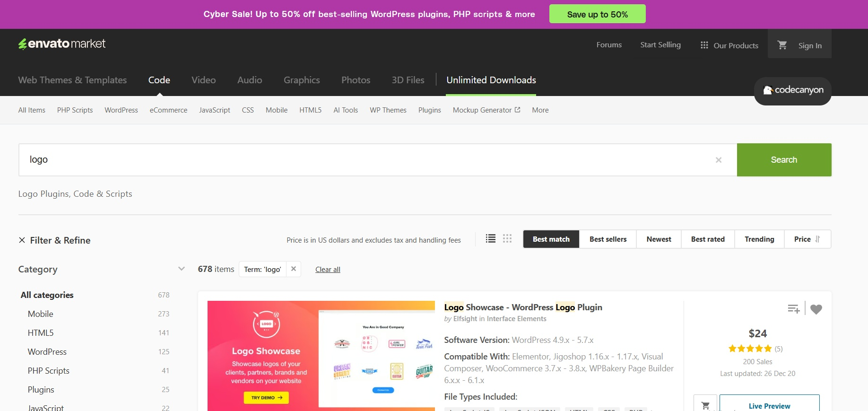Select AI Tools subnav item
Image resolution: width=868 pixels, height=411 pixels.
click(346, 110)
